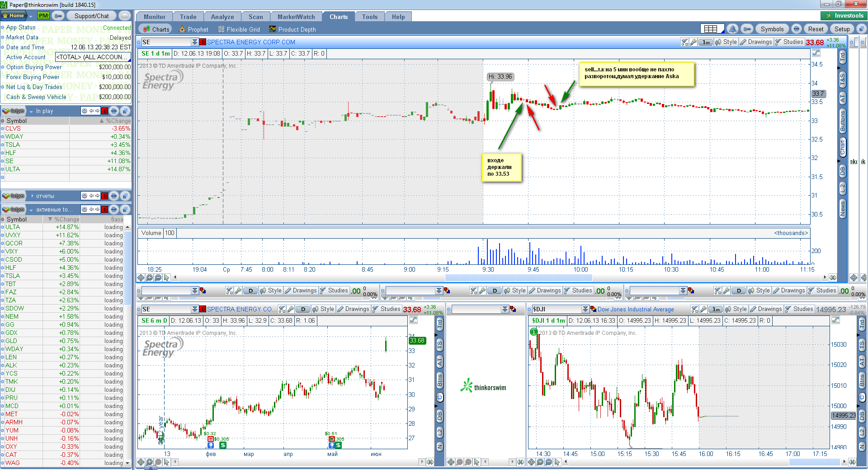Click pan crosshair tool under main SE chart

[x=141, y=277]
